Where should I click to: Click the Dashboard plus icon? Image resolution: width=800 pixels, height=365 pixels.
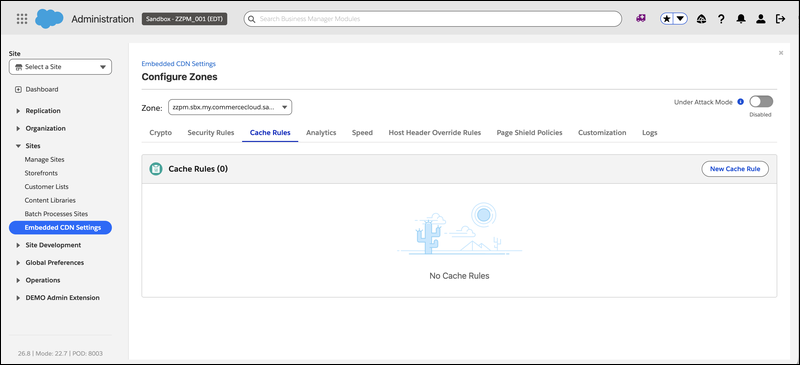pos(18,89)
